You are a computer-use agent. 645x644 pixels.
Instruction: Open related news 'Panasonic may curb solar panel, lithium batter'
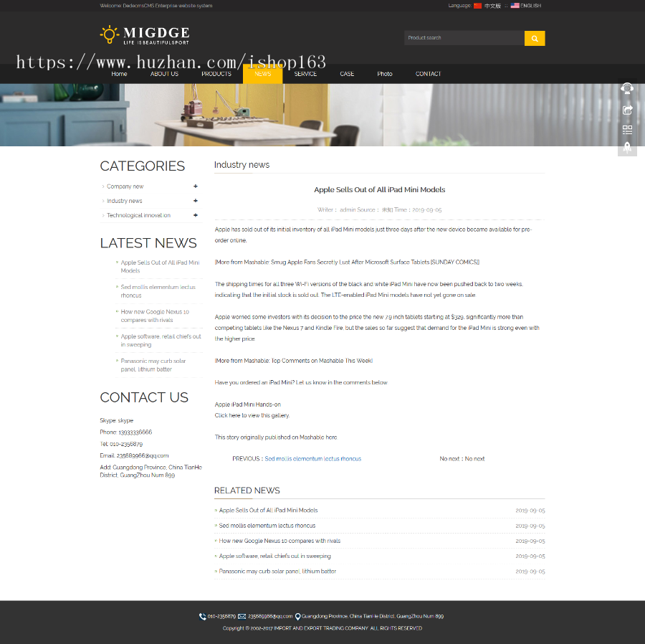pyautogui.click(x=277, y=571)
